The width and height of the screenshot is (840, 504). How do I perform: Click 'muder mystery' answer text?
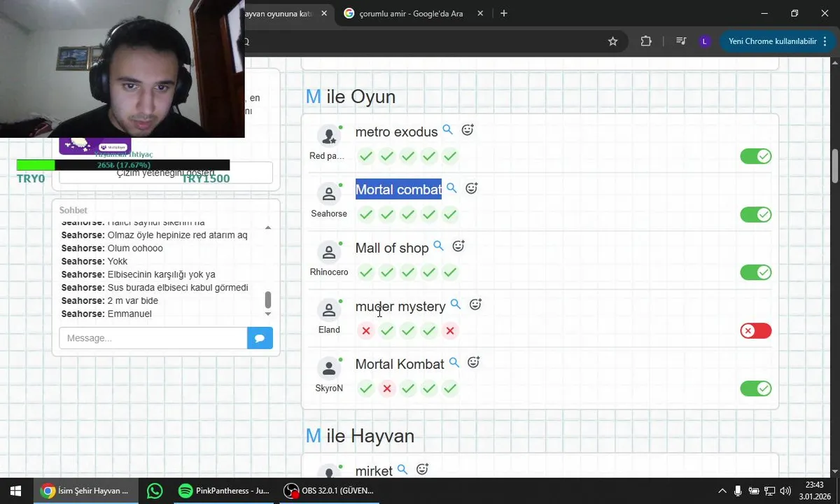tap(400, 307)
